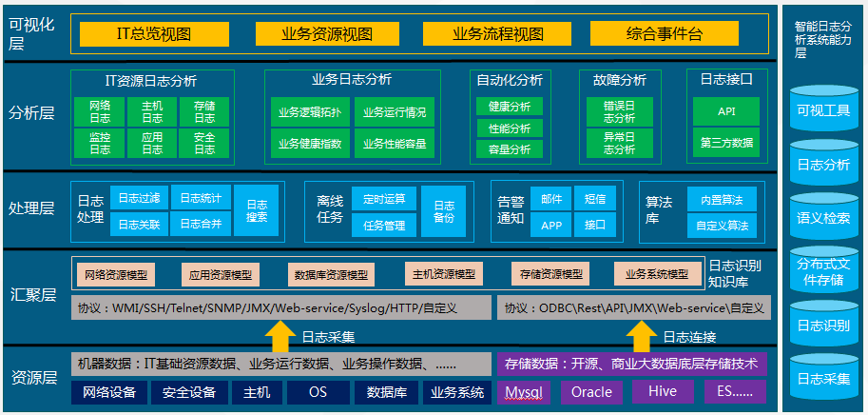The width and height of the screenshot is (868, 415).
Task: Select the 异常日志分析 block
Action: [619, 143]
